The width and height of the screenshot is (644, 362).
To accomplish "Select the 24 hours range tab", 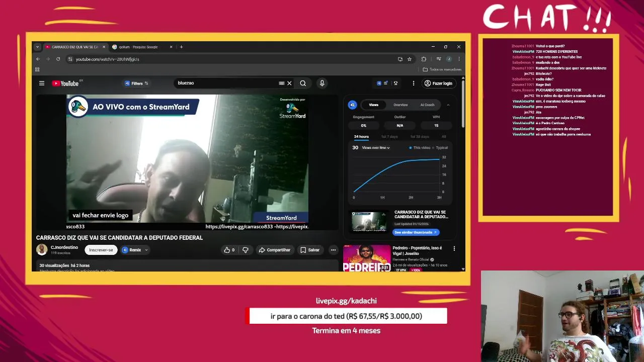I will click(361, 137).
